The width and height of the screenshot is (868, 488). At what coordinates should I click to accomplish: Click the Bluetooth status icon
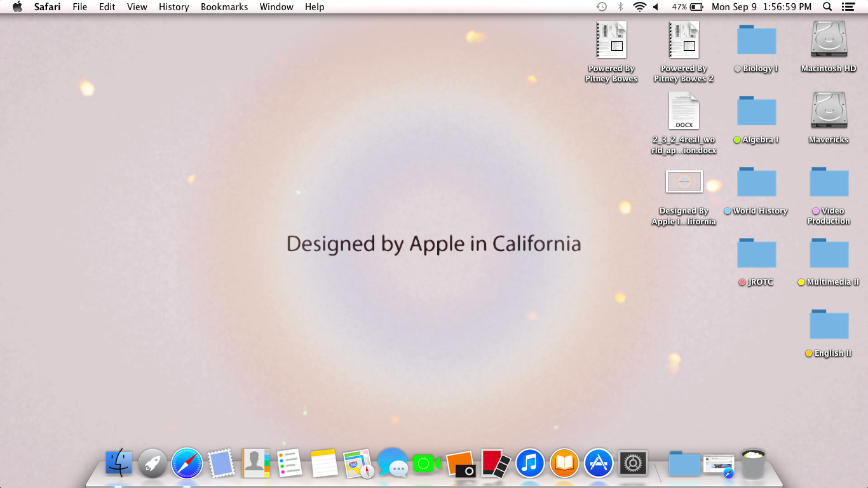(x=620, y=7)
